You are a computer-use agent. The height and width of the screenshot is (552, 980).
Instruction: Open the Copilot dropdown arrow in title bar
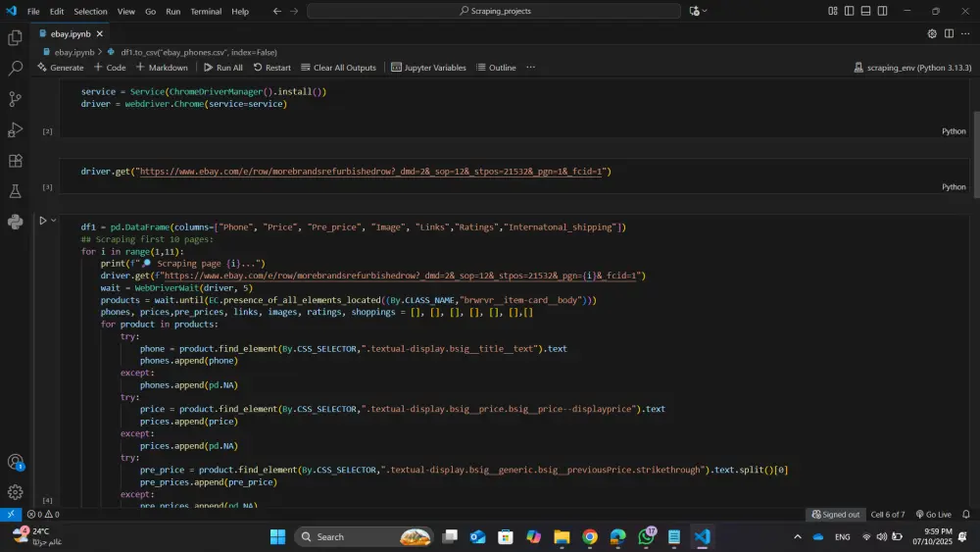[x=705, y=11]
